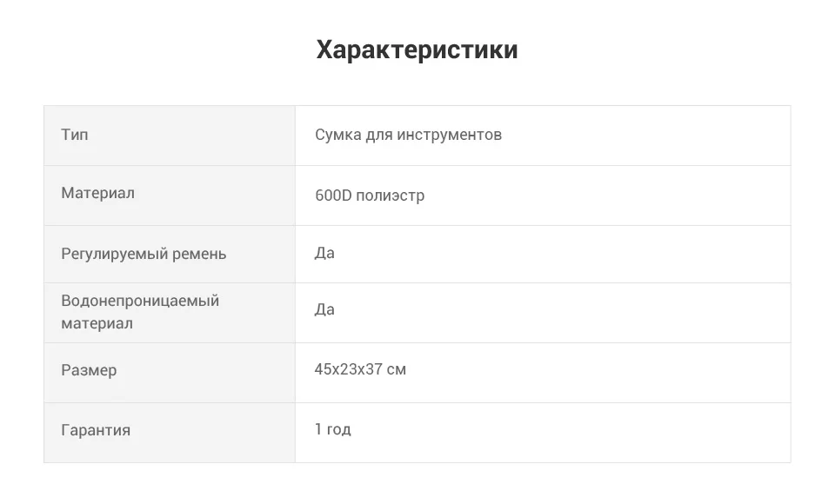Click the word ремень in strap row
Screen dimensions: 835x504
coord(200,254)
